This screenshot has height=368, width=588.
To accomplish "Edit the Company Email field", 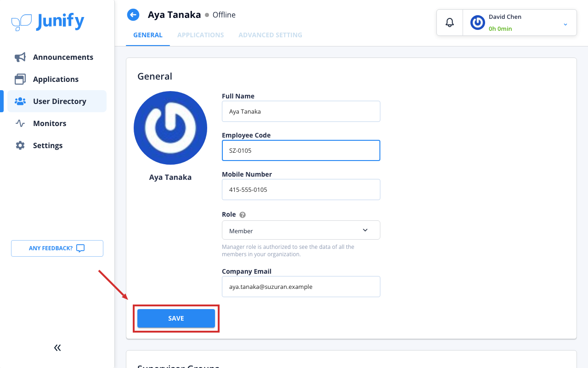I will 301,287.
